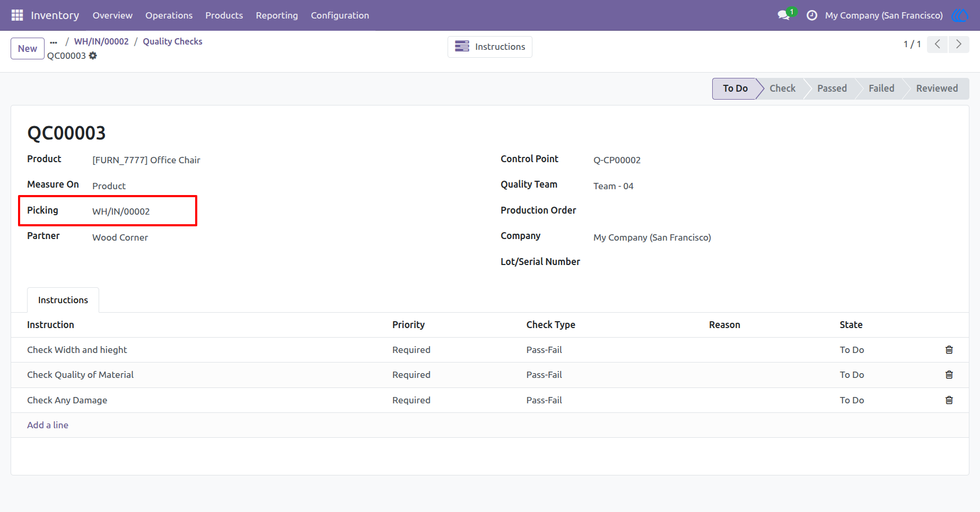The image size is (980, 512).
Task: Click the gear icon next to QC00003
Action: point(93,56)
